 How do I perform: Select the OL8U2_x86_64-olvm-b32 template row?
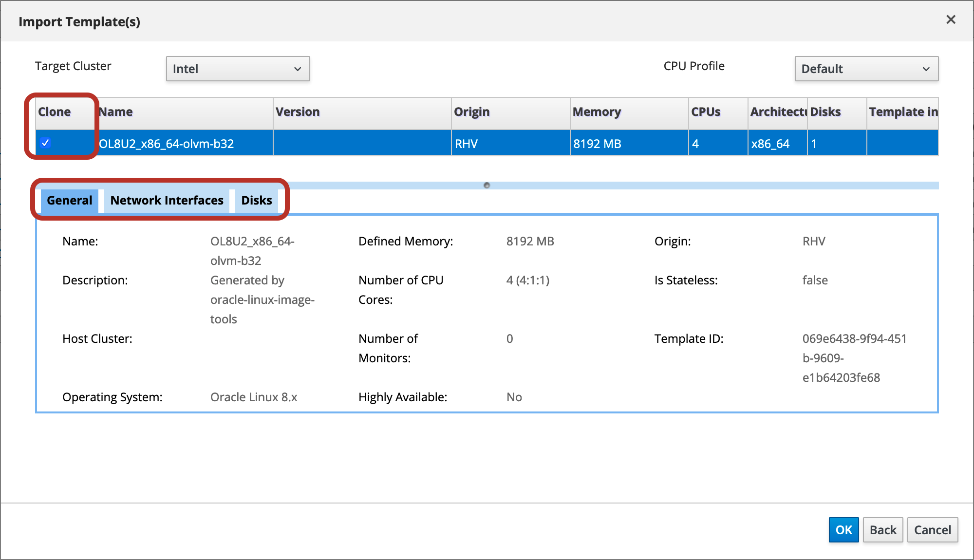click(167, 144)
